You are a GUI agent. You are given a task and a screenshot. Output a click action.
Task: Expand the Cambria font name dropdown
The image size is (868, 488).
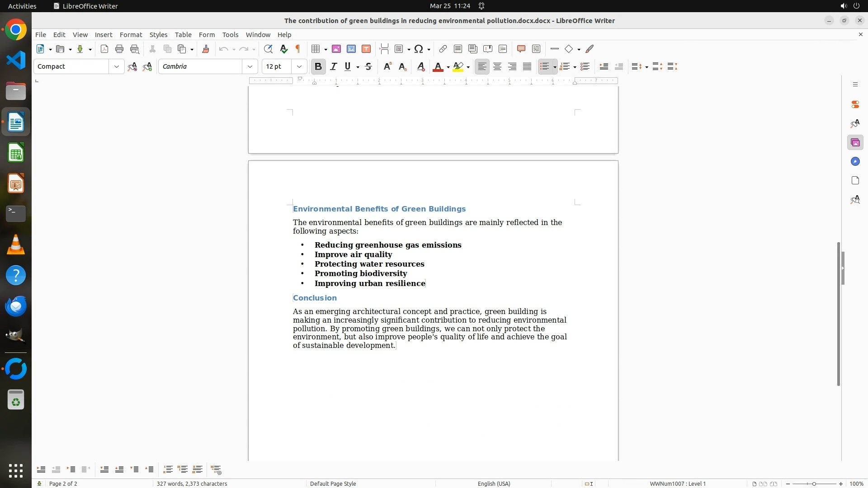coord(250,67)
